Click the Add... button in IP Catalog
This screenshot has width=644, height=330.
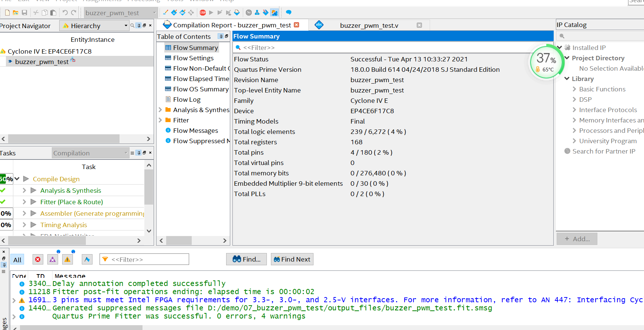pos(577,239)
